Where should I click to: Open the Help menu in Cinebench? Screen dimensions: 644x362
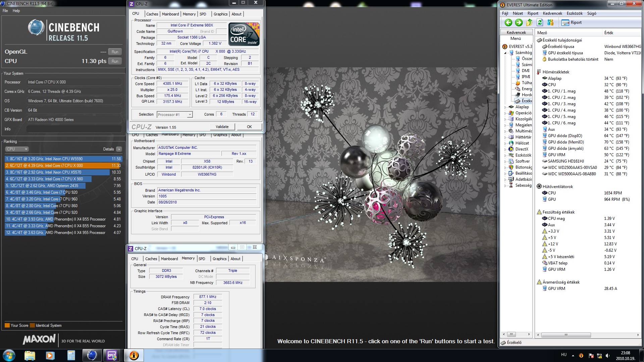[x=16, y=11]
